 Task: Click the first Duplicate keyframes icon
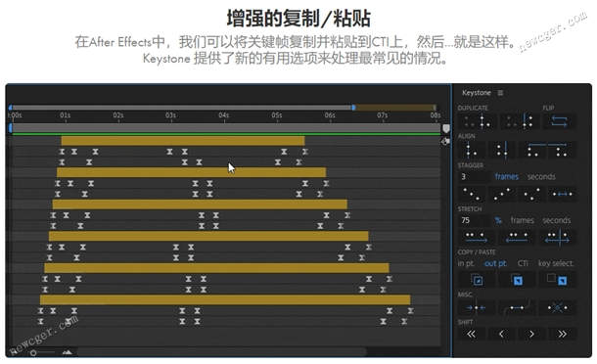click(x=477, y=121)
